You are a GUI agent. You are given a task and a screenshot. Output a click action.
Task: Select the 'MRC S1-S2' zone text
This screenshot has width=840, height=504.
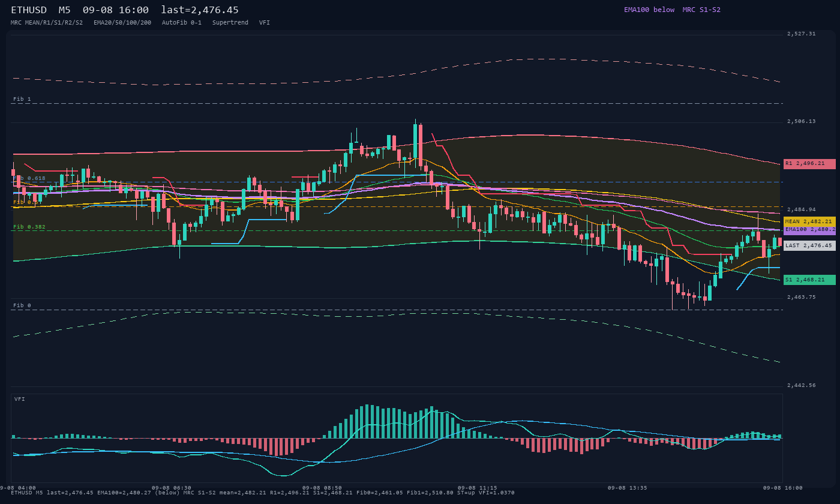pyautogui.click(x=701, y=10)
